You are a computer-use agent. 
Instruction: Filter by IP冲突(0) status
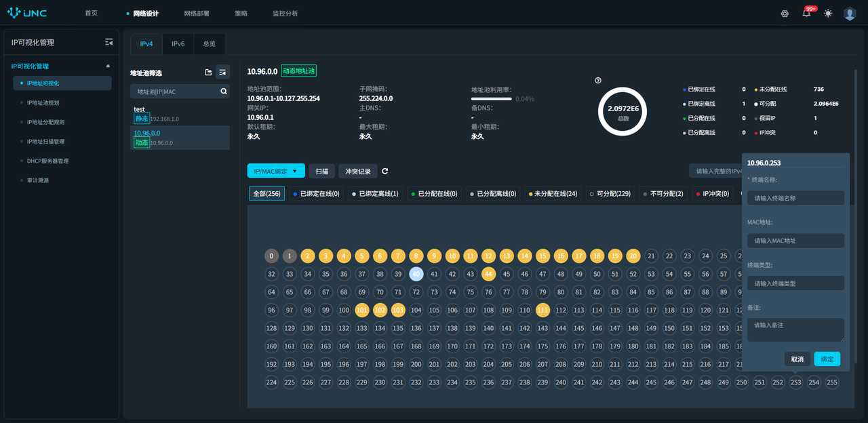(x=713, y=194)
